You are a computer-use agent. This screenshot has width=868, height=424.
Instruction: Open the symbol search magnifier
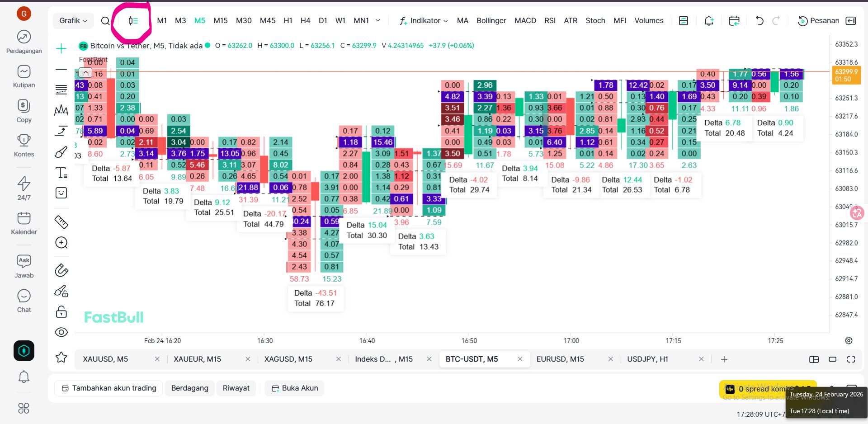(105, 21)
